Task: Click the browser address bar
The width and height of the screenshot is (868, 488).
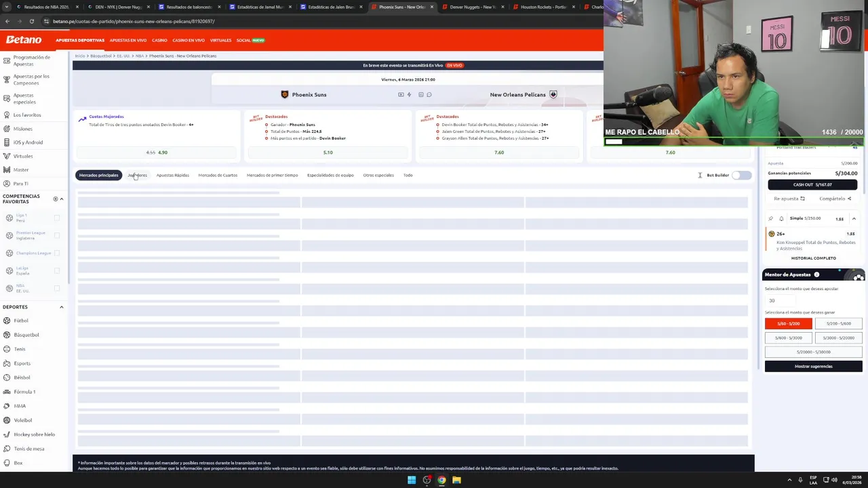Action: point(319,21)
